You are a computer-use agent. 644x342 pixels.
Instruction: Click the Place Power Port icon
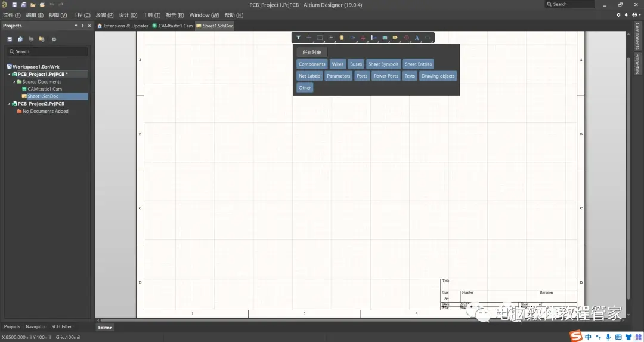pyautogui.click(x=363, y=38)
